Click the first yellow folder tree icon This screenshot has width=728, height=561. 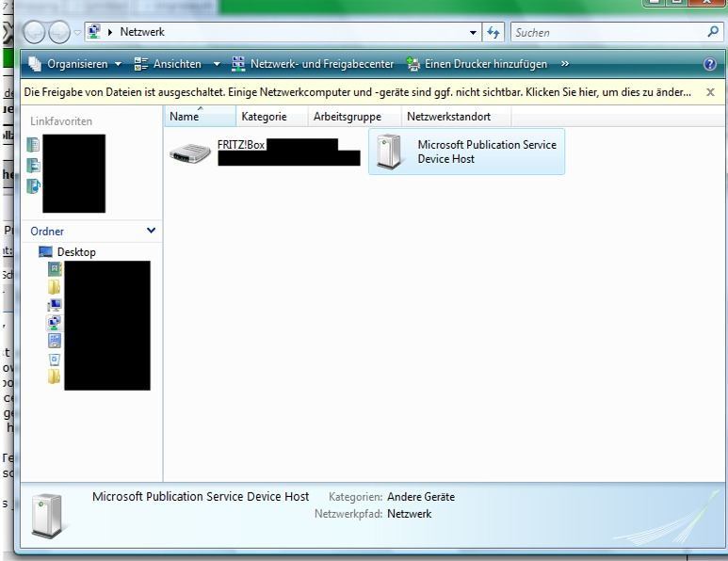coord(54,287)
